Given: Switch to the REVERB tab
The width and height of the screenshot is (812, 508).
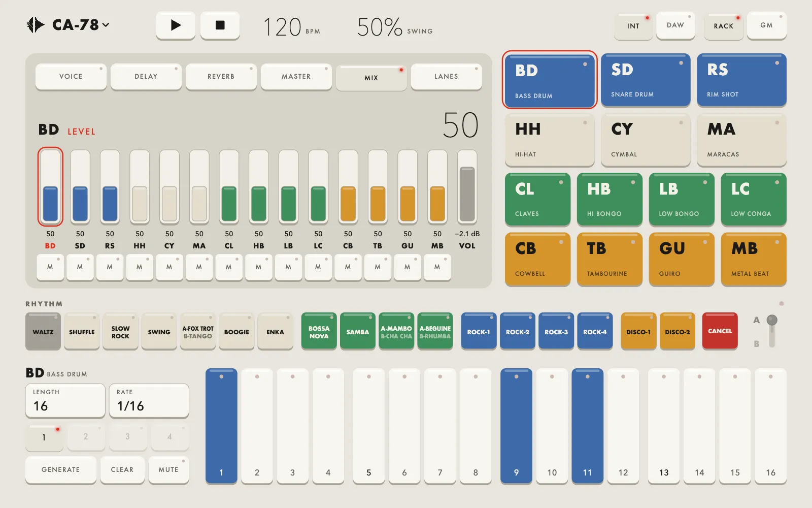Looking at the screenshot, I should coord(221,77).
